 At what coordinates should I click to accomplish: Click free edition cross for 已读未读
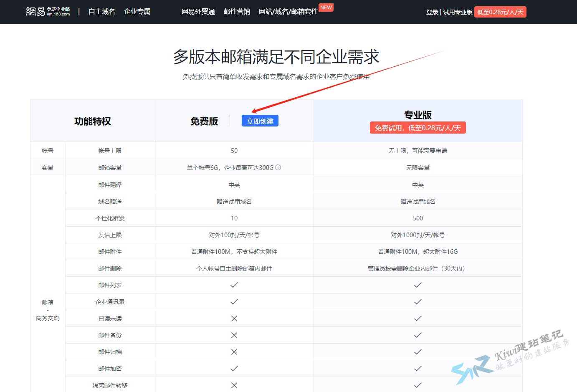(234, 318)
